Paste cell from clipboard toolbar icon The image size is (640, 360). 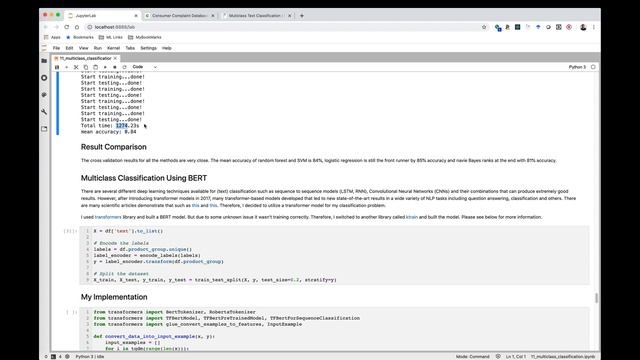[x=96, y=67]
